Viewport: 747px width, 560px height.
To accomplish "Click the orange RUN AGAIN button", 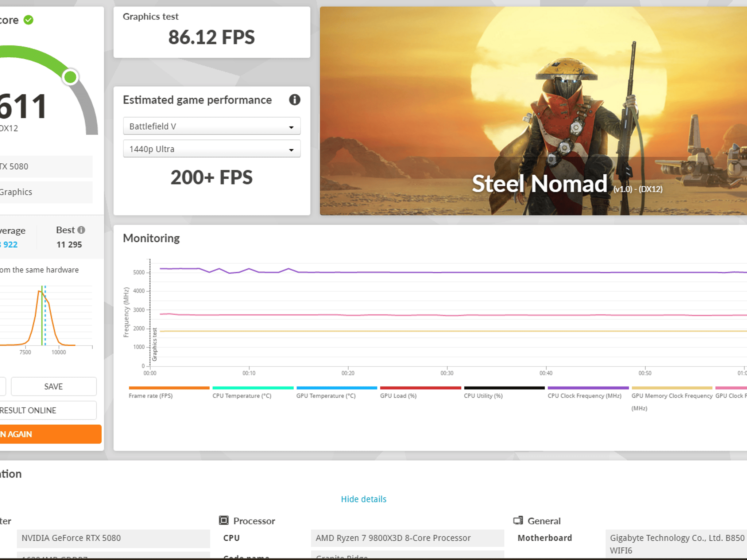I will click(50, 434).
